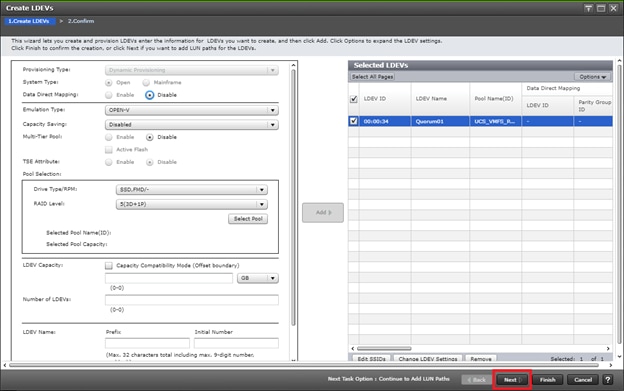Open the Options menu in Selected LDEVs
This screenshot has height=391, width=624.
click(x=592, y=77)
